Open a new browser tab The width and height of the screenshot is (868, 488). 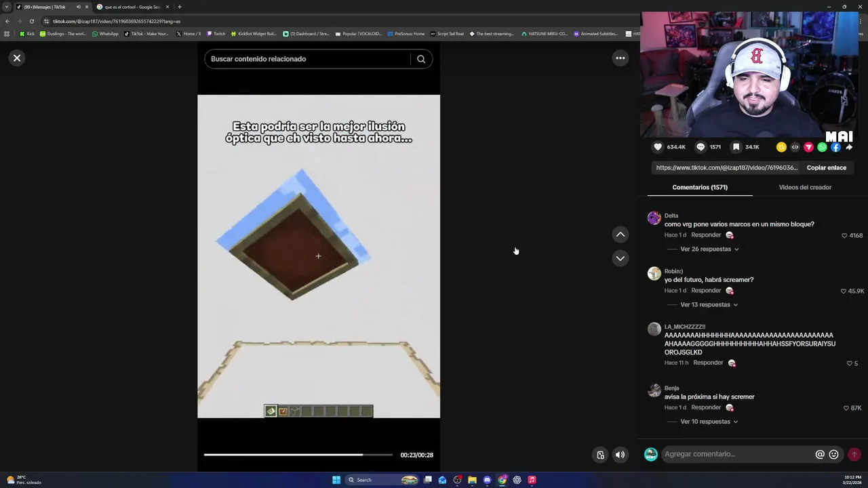point(180,7)
